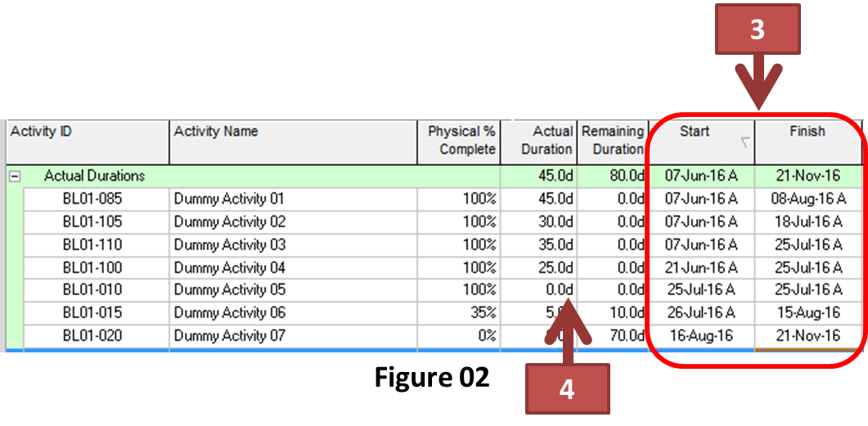Viewport: 868px width, 426px height.
Task: Select activity ID BL01-105
Action: pyautogui.click(x=92, y=222)
